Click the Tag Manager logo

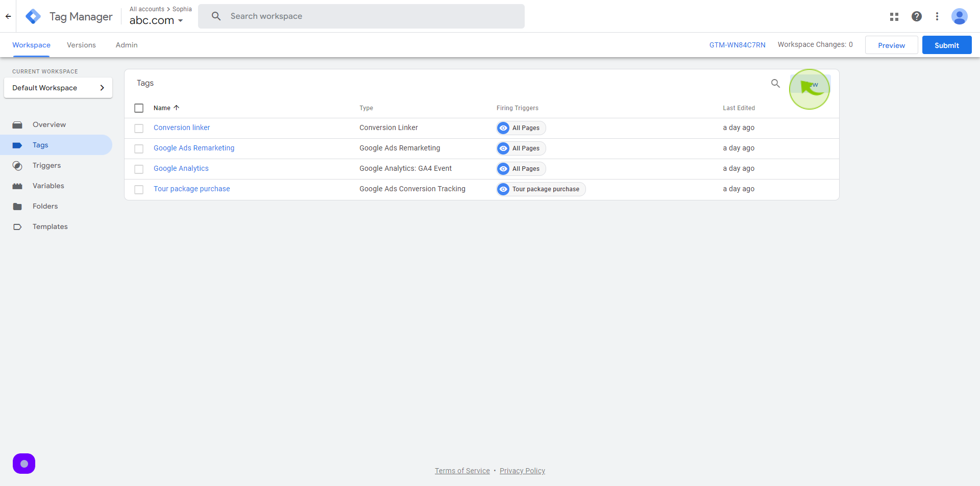33,16
